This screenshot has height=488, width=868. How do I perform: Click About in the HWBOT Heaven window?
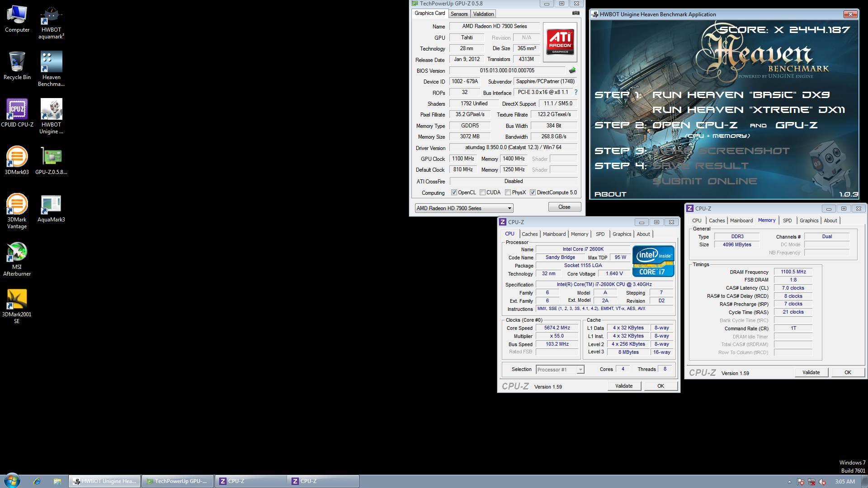pos(610,194)
